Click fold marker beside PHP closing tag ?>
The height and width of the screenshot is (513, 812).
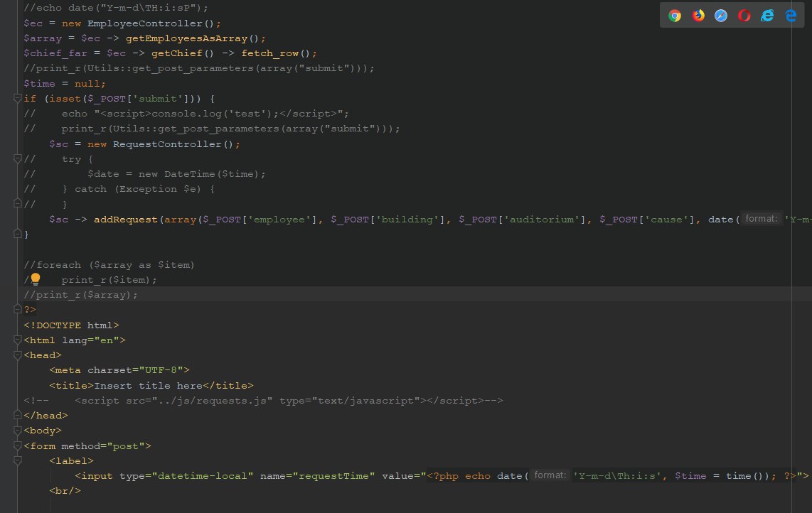point(17,310)
